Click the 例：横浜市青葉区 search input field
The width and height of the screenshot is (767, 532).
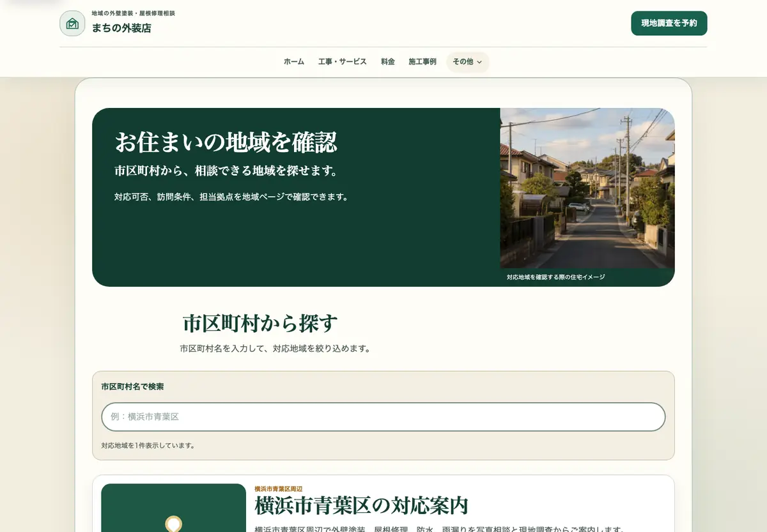tap(383, 416)
